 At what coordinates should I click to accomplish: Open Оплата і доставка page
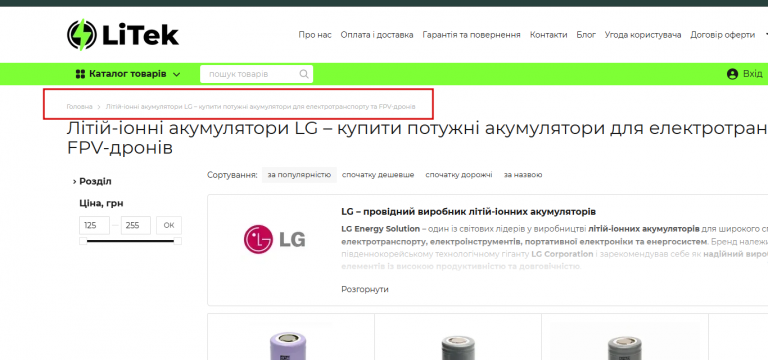click(377, 35)
